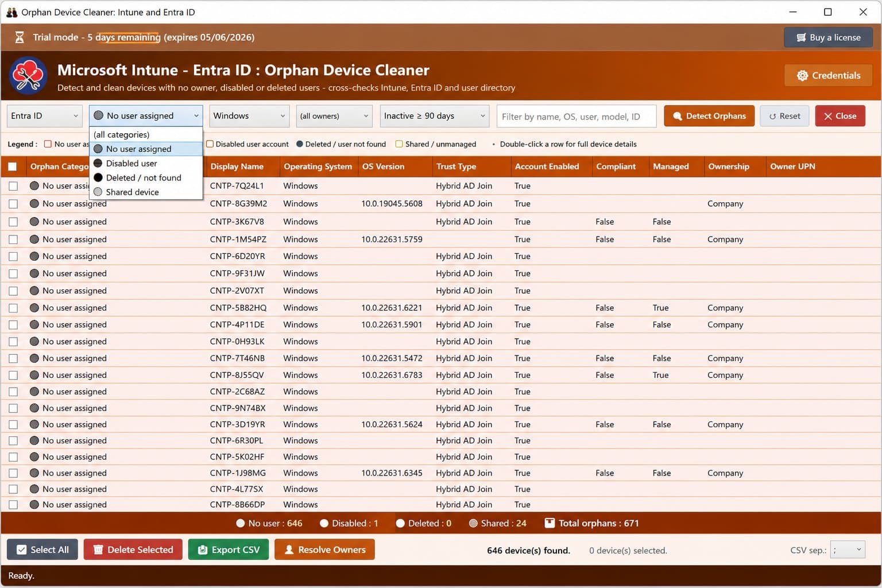
Task: Click the Reset button
Action: point(784,116)
